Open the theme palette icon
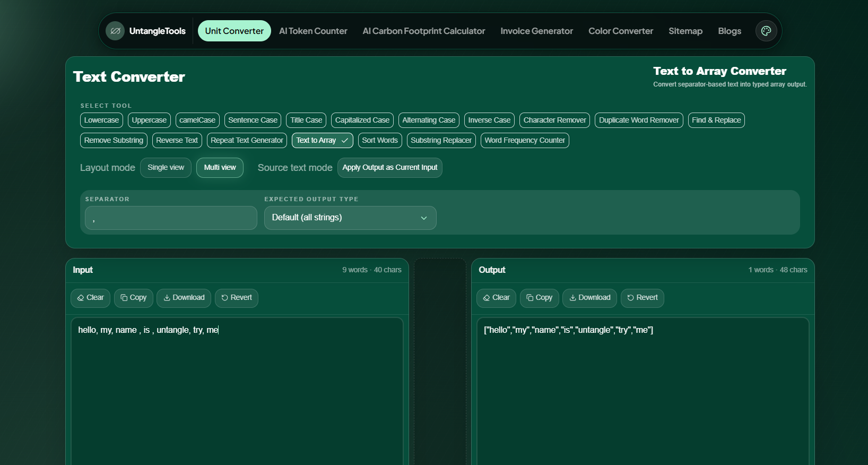 (766, 31)
